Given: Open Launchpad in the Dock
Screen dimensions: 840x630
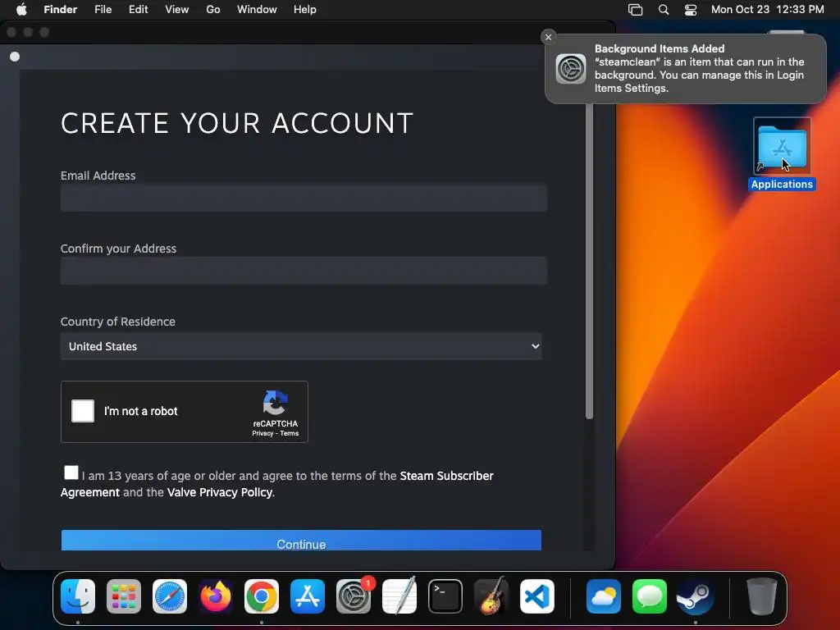Looking at the screenshot, I should [x=124, y=596].
